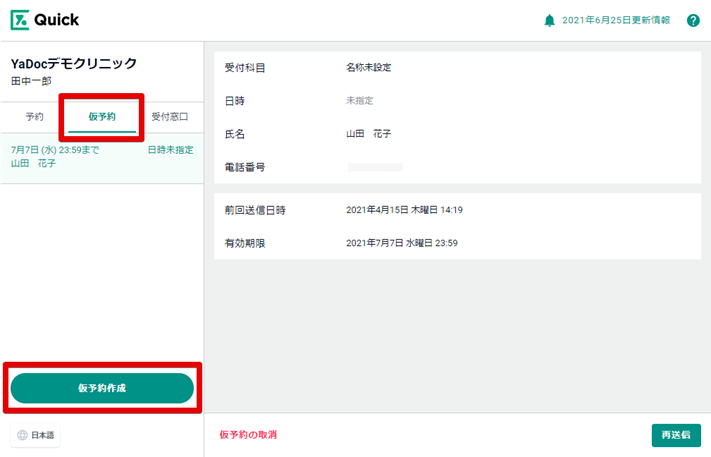
Task: Open notifications via the bell icon
Action: (549, 20)
